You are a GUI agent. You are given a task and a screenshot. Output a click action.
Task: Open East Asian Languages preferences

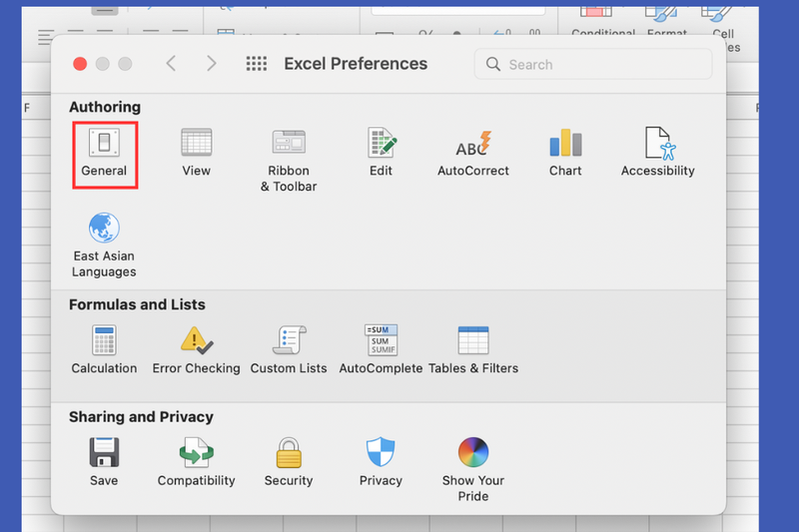point(104,246)
